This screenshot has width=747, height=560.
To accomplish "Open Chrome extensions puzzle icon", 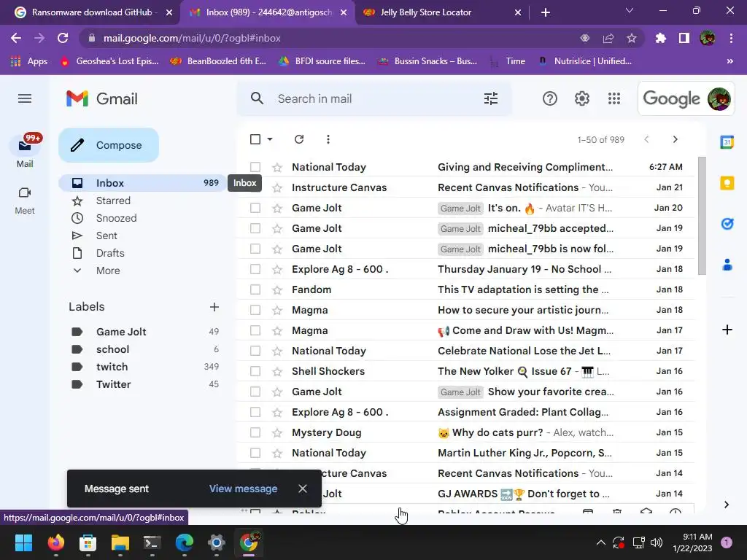I will (660, 38).
